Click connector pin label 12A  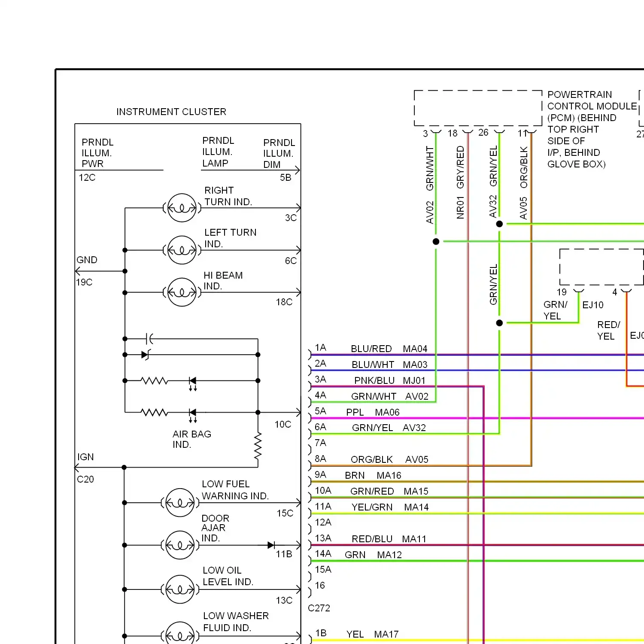323,522
